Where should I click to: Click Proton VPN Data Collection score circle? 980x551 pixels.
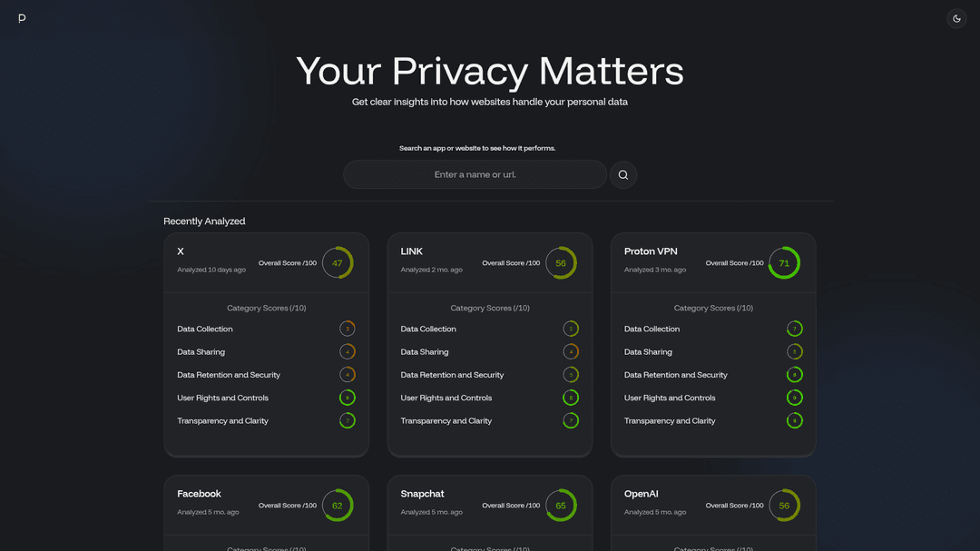[794, 329]
